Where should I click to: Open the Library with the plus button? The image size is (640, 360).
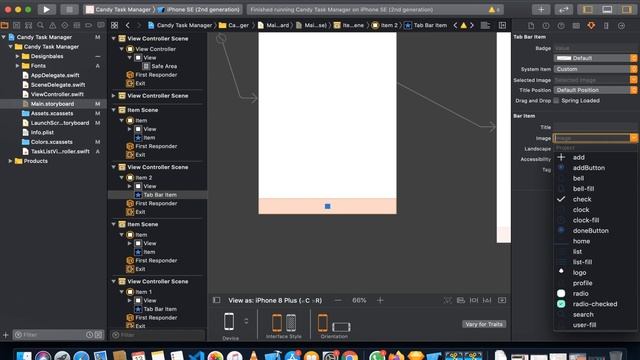pyautogui.click(x=541, y=9)
